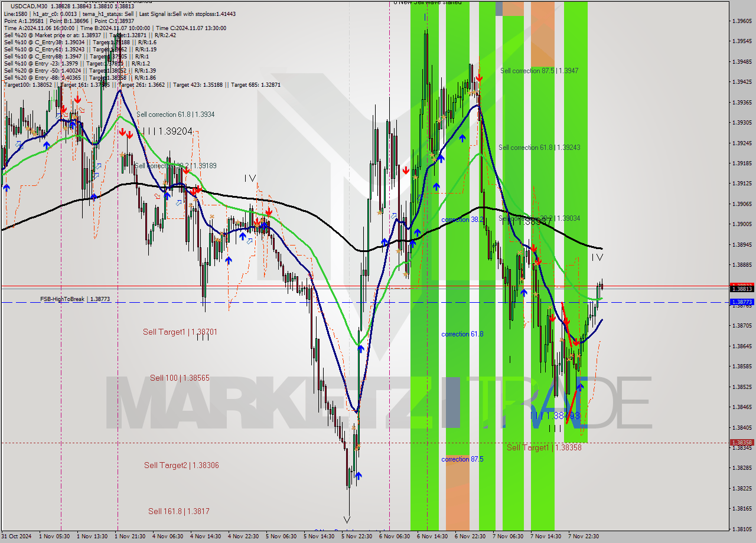
Task: Click the blue 1.38773 price tag
Action: [x=742, y=302]
